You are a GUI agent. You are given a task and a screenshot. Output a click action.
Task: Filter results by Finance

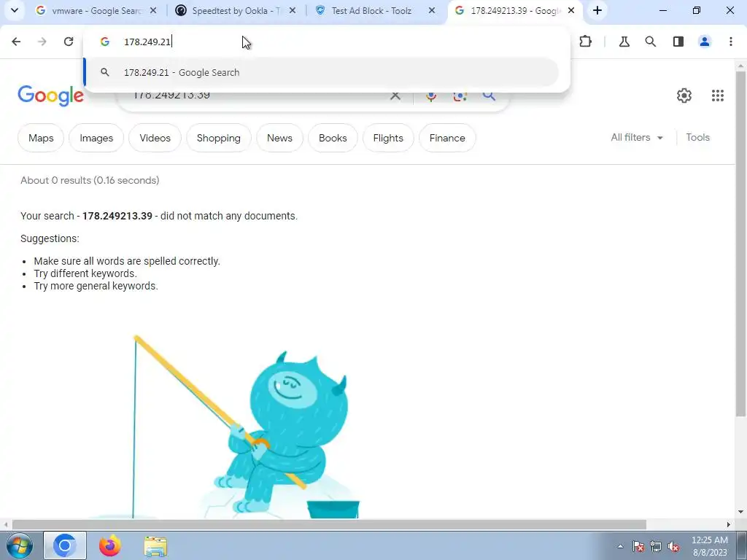[447, 138]
